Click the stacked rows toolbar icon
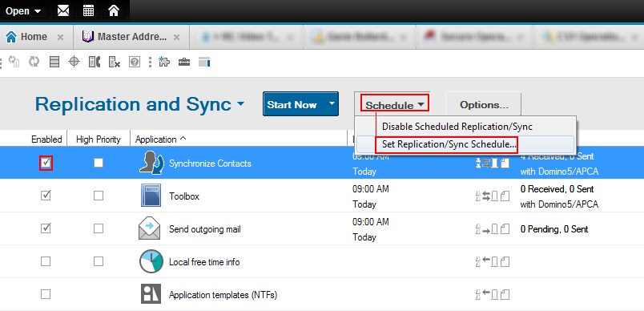Image resolution: width=644 pixels, height=311 pixels. click(x=54, y=62)
